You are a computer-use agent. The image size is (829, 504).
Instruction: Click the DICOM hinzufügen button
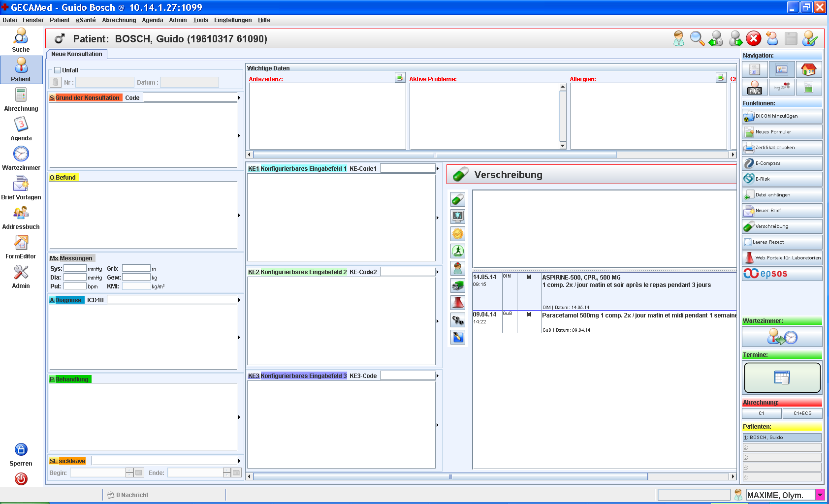click(782, 116)
